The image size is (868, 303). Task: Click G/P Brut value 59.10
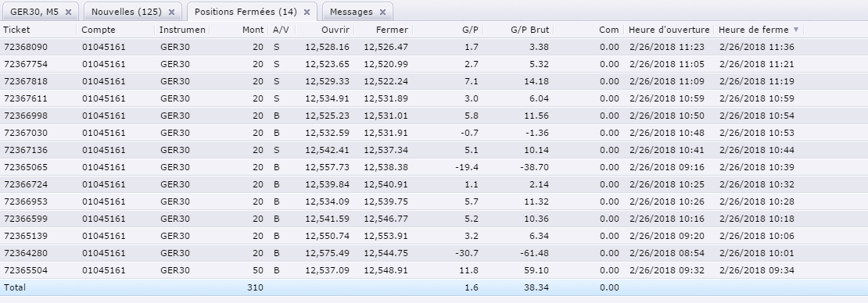[x=536, y=270]
